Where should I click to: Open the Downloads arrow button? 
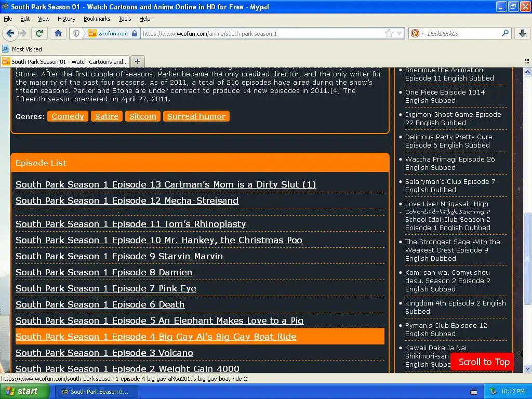pyautogui.click(x=523, y=33)
